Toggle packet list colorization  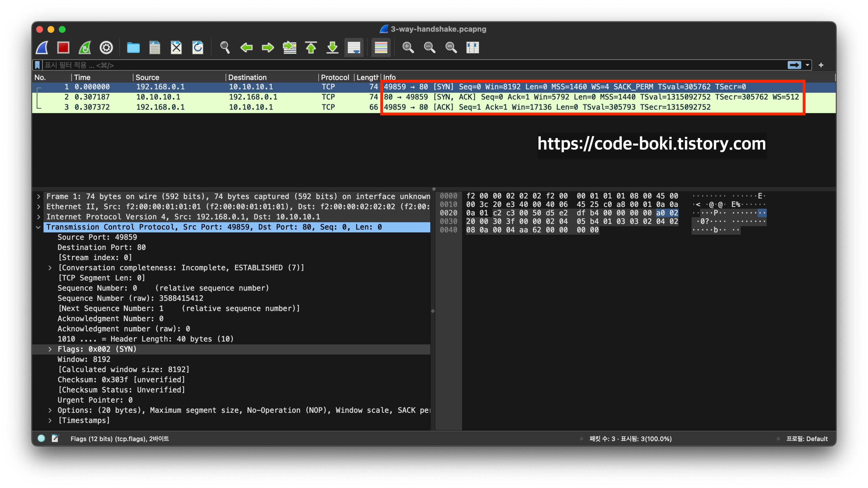tap(381, 47)
